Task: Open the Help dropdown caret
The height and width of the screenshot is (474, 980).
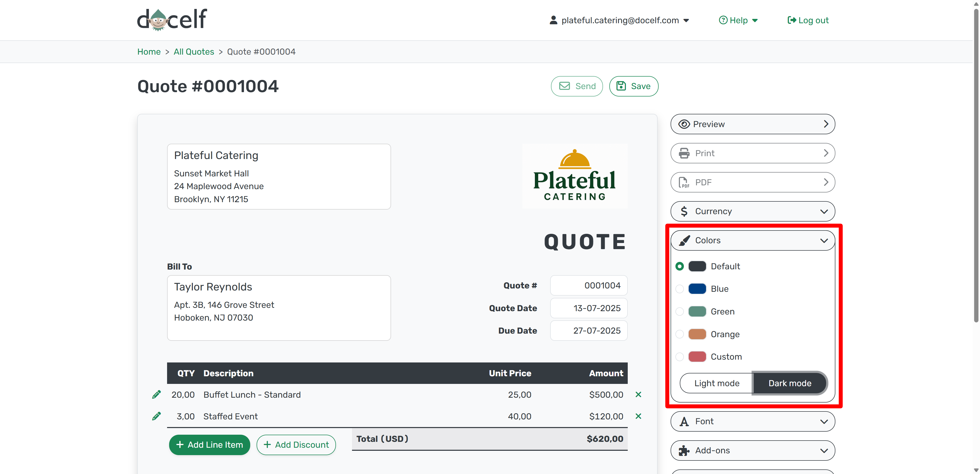Action: tap(755, 21)
